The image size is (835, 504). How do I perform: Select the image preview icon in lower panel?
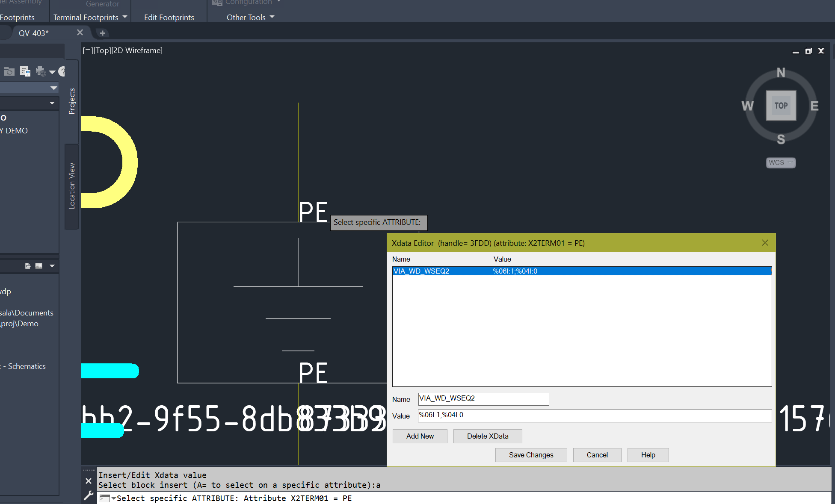(x=38, y=266)
